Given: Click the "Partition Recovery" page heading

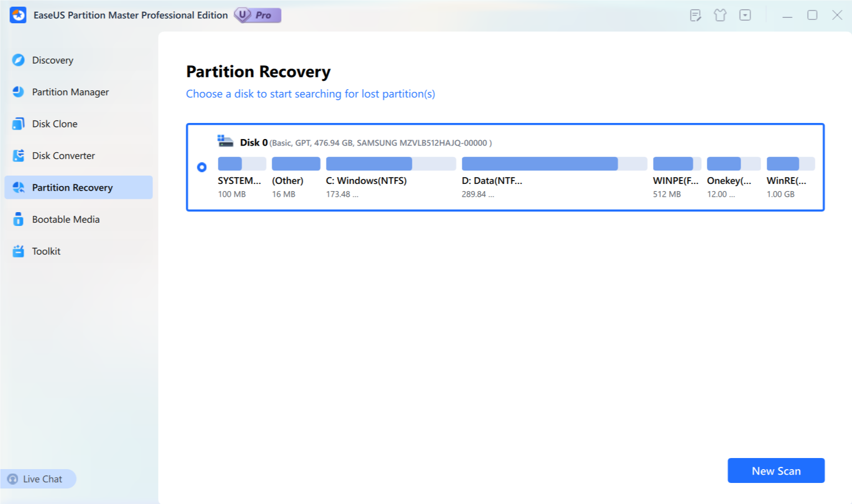Looking at the screenshot, I should (x=258, y=72).
